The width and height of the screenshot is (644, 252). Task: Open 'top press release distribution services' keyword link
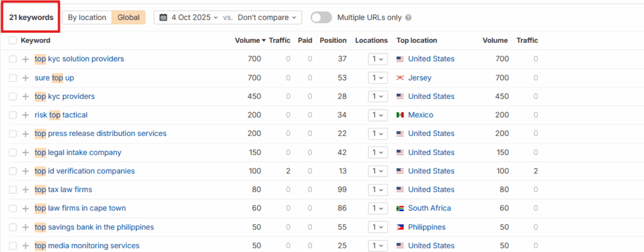coord(101,134)
